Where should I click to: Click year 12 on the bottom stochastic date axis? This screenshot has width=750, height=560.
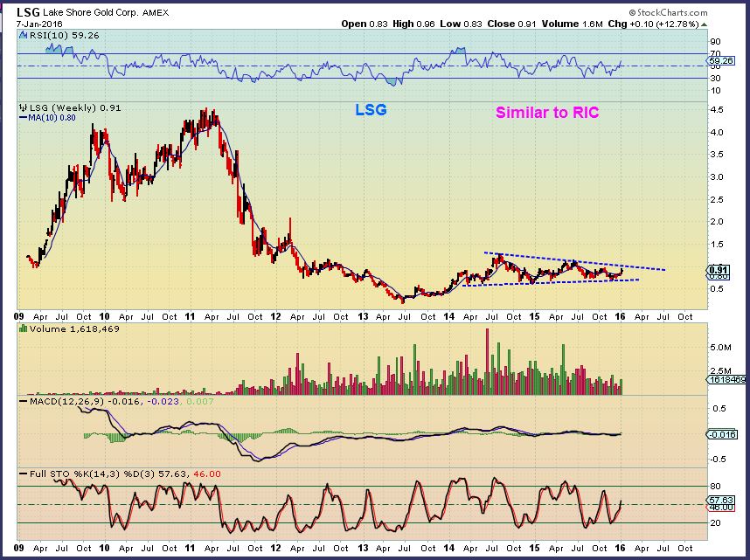275,548
